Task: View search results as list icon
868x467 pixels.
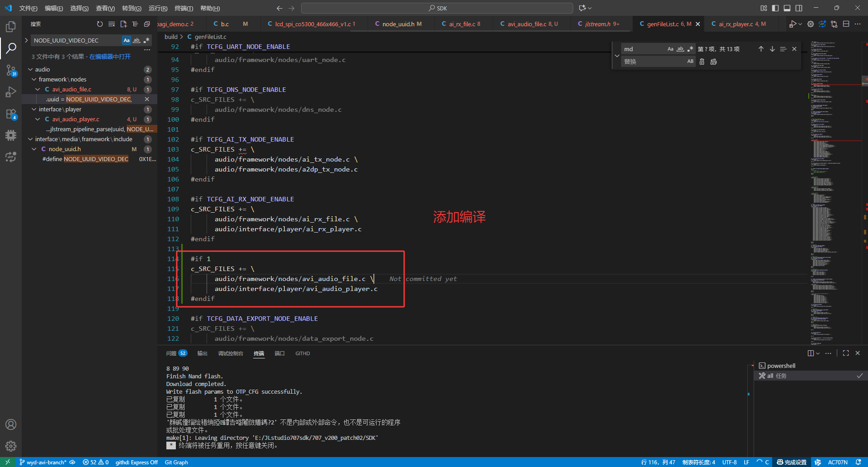Action: tap(135, 24)
